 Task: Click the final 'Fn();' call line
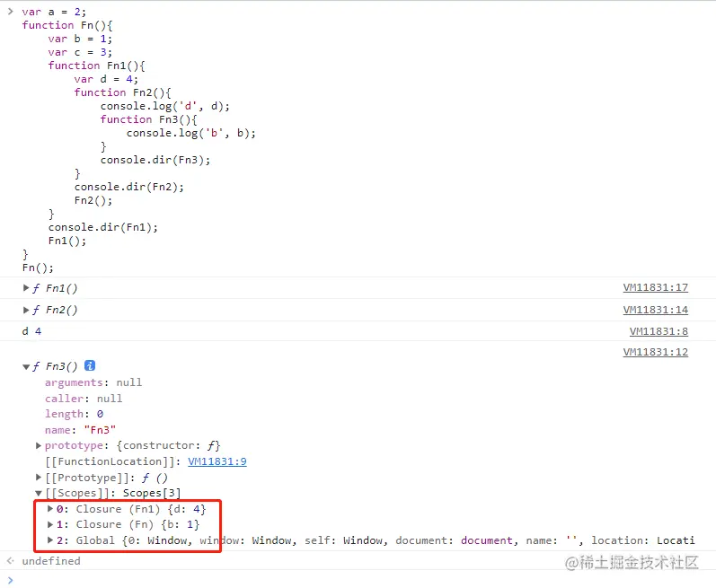[38, 268]
